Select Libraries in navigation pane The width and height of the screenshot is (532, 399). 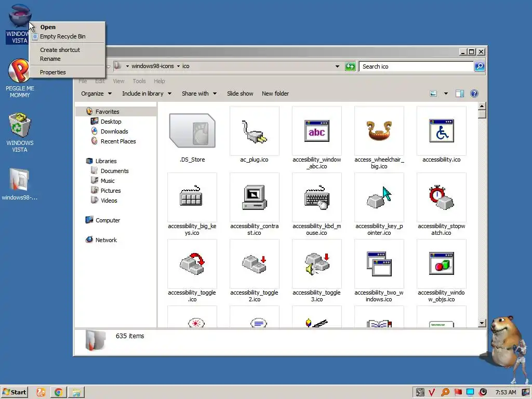[106, 161]
